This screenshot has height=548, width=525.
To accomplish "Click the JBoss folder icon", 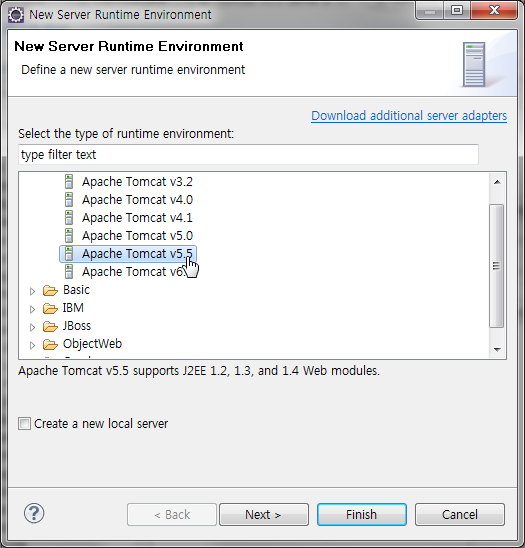I will [x=50, y=326].
